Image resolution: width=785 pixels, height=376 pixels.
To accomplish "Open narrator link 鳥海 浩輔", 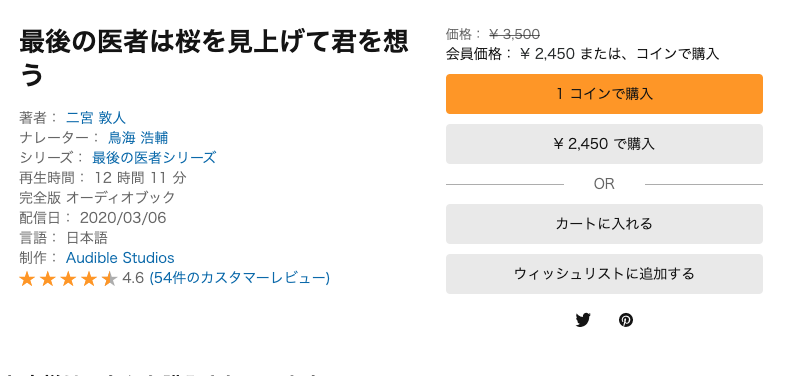I will [x=138, y=138].
